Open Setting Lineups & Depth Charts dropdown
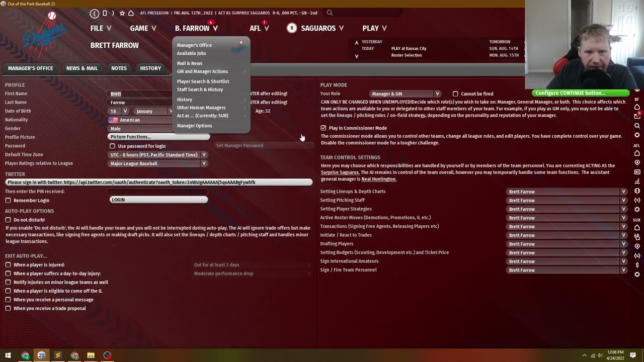The width and height of the screenshot is (644, 362). (x=568, y=192)
